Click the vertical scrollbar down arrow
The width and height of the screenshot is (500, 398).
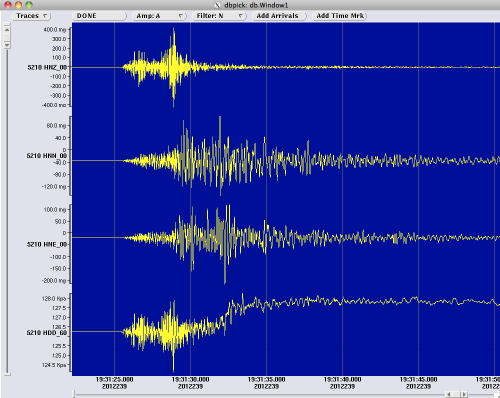7,45
